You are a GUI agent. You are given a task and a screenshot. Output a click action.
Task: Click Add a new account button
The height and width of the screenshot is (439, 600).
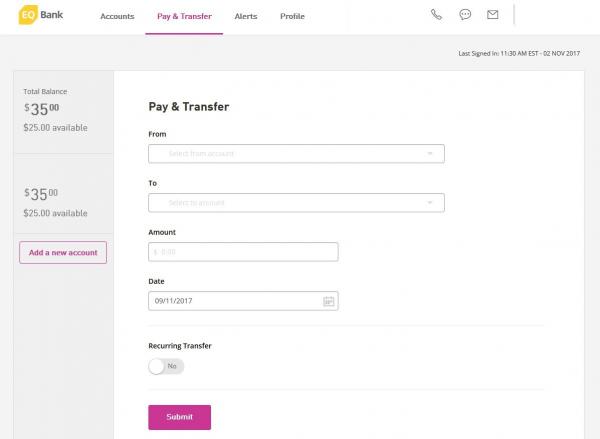coord(63,252)
